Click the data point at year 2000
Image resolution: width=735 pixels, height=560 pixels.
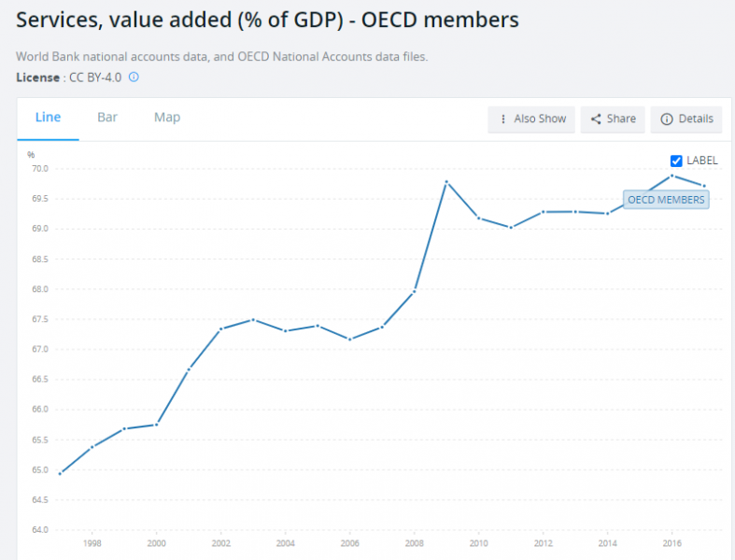156,425
